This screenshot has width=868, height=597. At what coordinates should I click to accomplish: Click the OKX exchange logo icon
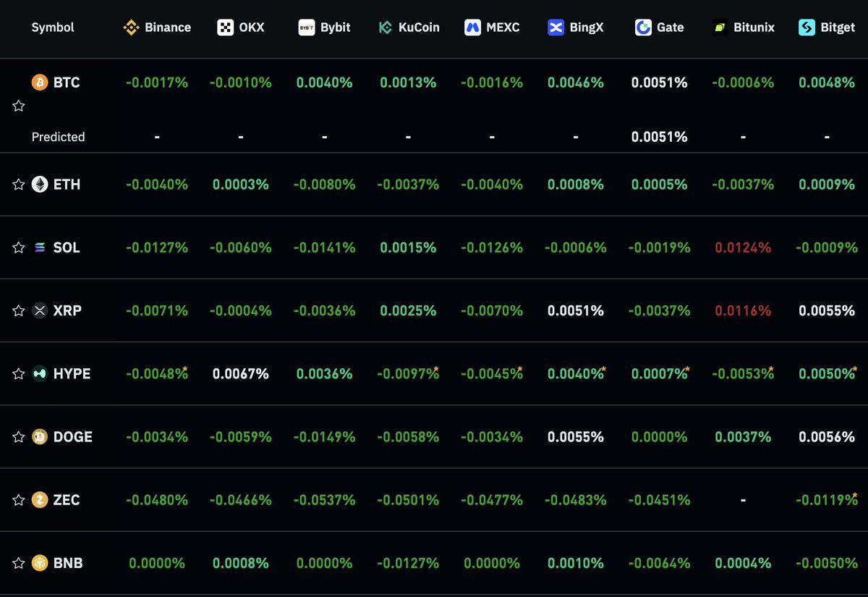tap(225, 27)
